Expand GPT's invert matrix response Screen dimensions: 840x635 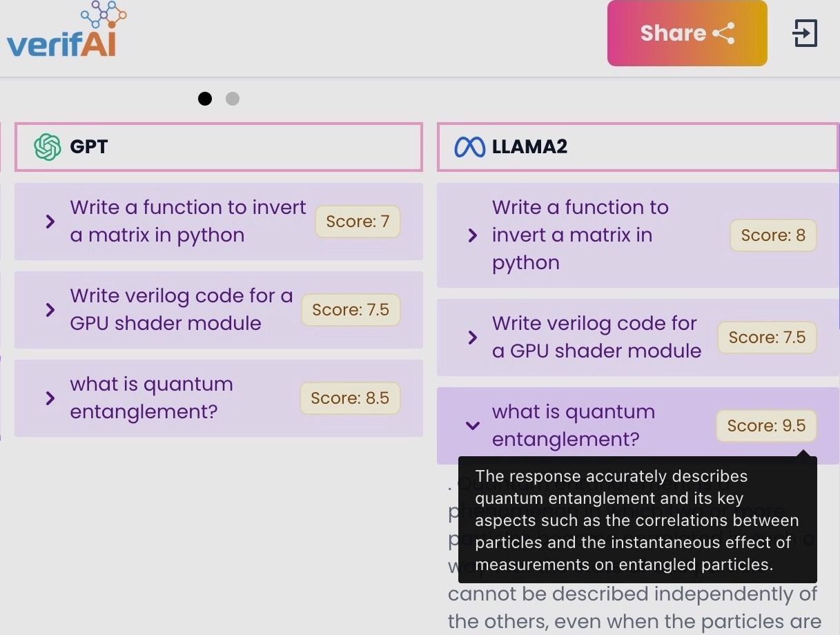pyautogui.click(x=50, y=222)
